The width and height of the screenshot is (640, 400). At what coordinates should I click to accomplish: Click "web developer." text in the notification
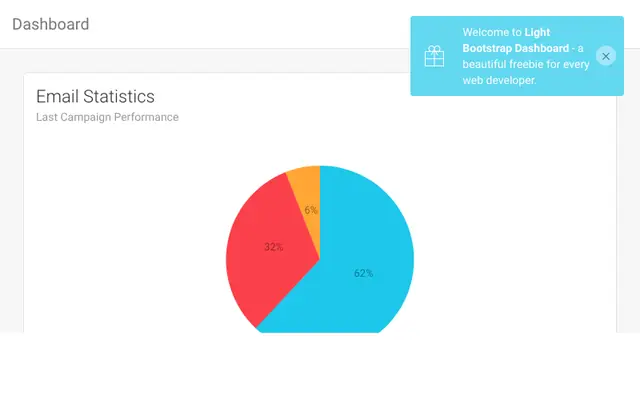click(499, 80)
